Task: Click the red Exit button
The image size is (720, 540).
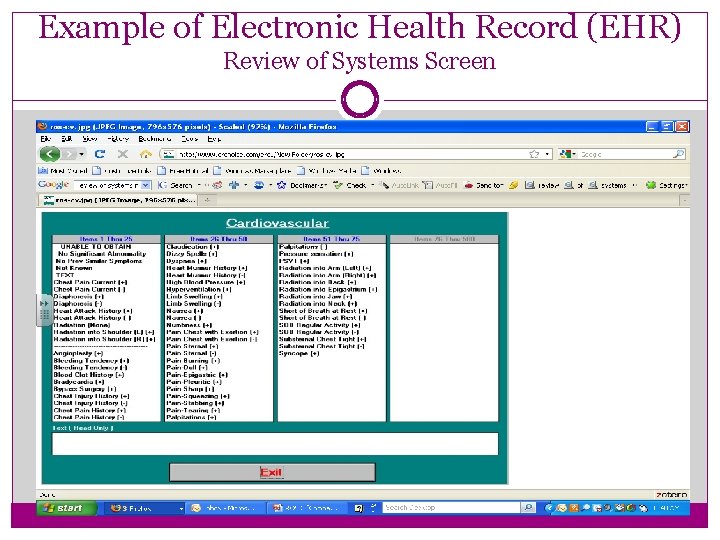Action: tap(272, 472)
